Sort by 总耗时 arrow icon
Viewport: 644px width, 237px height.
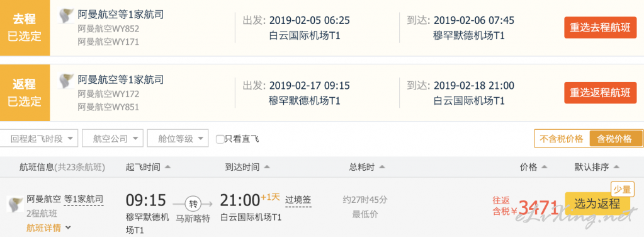point(382,167)
